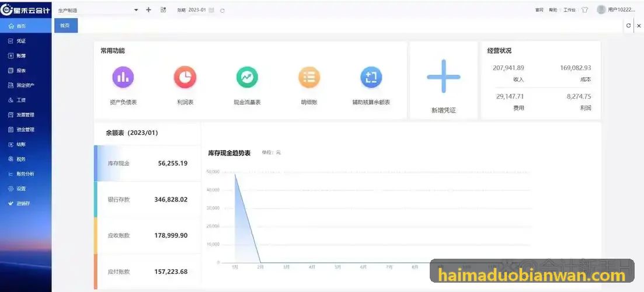
Task: Open the 明细账 detail ledger shortcut
Action: [x=309, y=86]
